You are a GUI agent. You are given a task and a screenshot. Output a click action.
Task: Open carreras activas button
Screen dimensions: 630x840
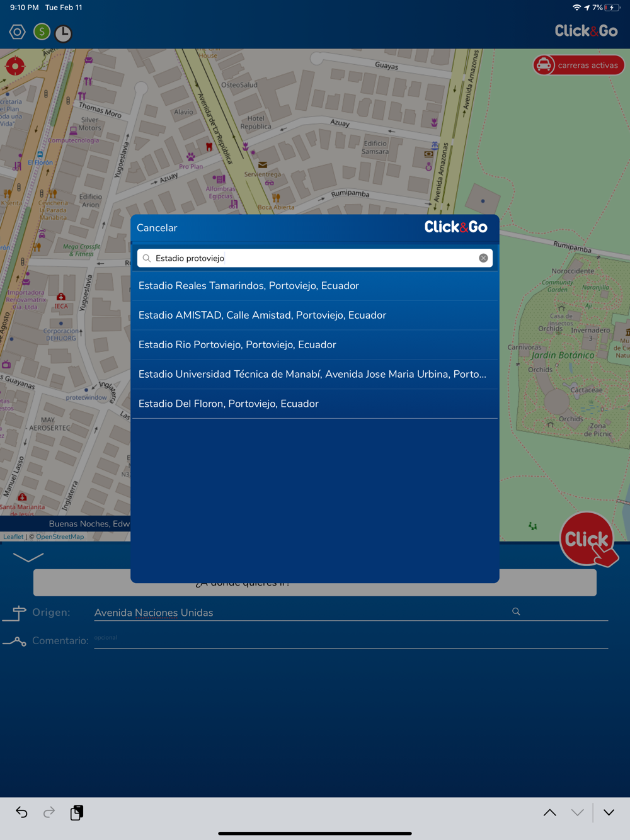point(579,65)
